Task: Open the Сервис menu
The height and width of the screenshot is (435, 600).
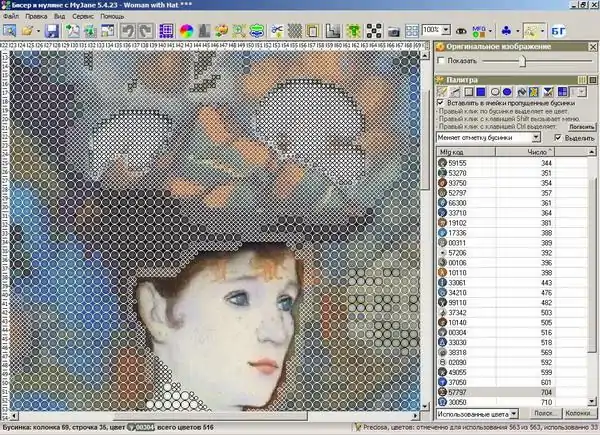Action: tap(83, 16)
